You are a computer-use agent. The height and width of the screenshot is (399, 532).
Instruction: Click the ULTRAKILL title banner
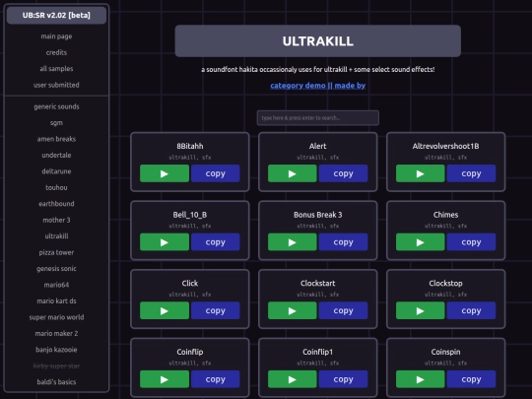[x=318, y=41]
